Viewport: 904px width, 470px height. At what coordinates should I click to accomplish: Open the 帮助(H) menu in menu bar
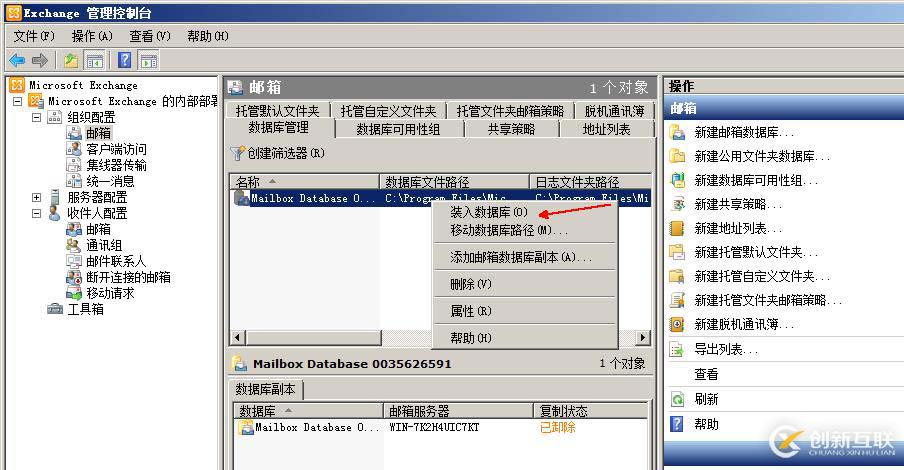(208, 36)
